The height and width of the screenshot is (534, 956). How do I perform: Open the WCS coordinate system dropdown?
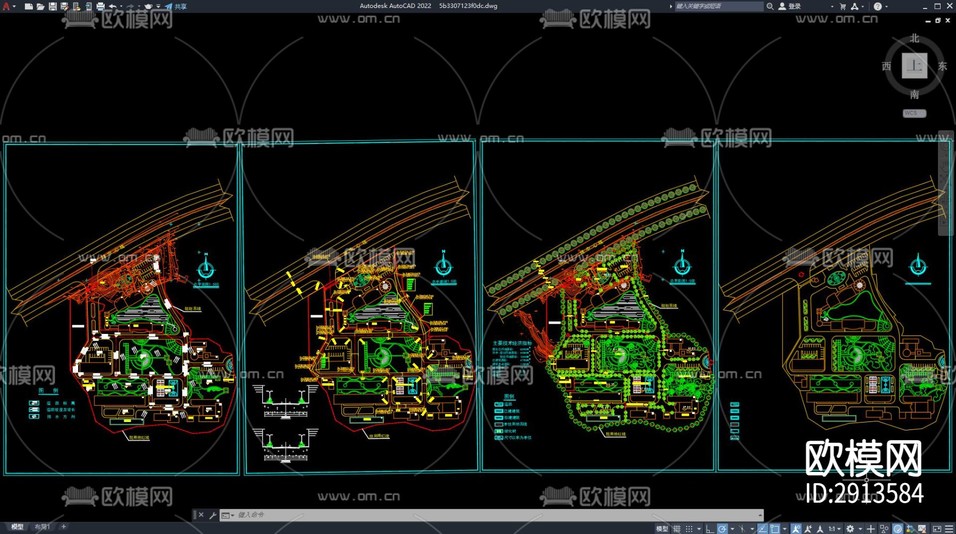[914, 113]
